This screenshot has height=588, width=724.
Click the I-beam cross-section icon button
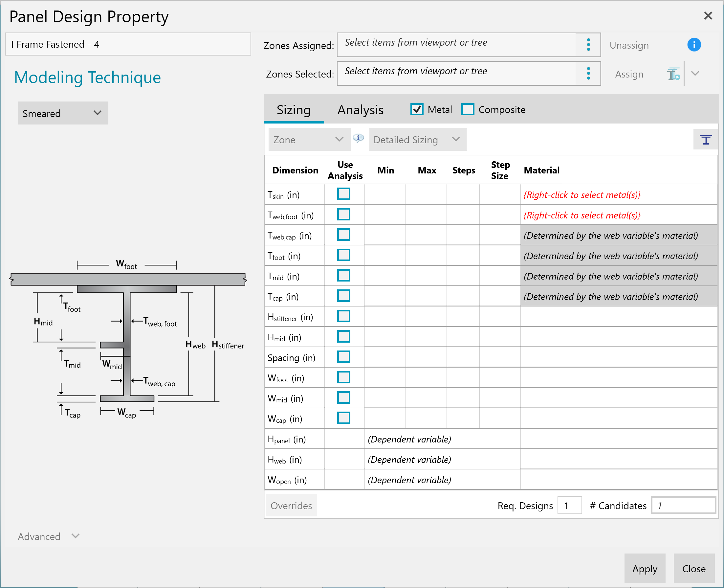[x=706, y=140]
